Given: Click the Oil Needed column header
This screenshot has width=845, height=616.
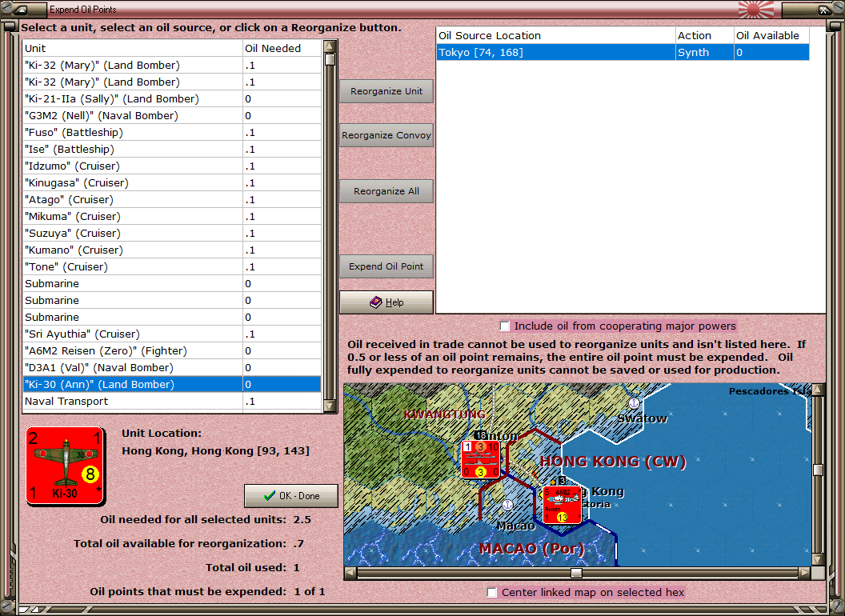Looking at the screenshot, I should [282, 48].
